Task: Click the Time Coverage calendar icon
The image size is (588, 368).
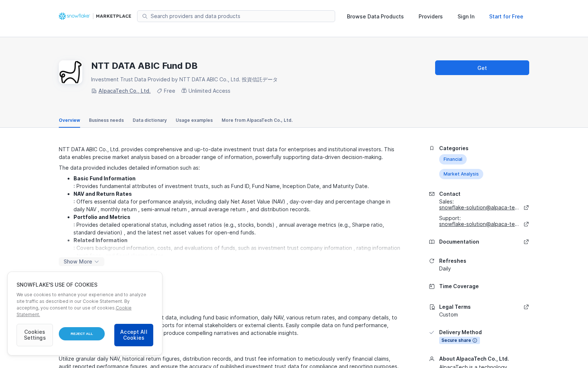Action: 432,286
